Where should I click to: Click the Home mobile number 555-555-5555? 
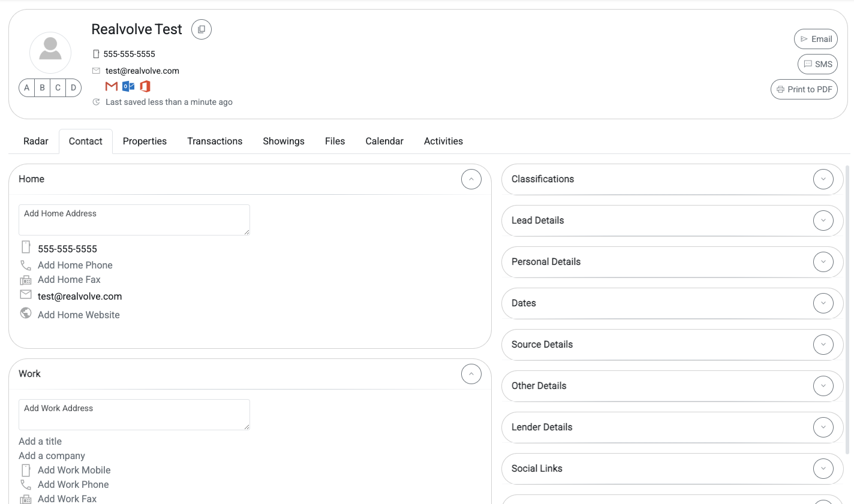[67, 249]
